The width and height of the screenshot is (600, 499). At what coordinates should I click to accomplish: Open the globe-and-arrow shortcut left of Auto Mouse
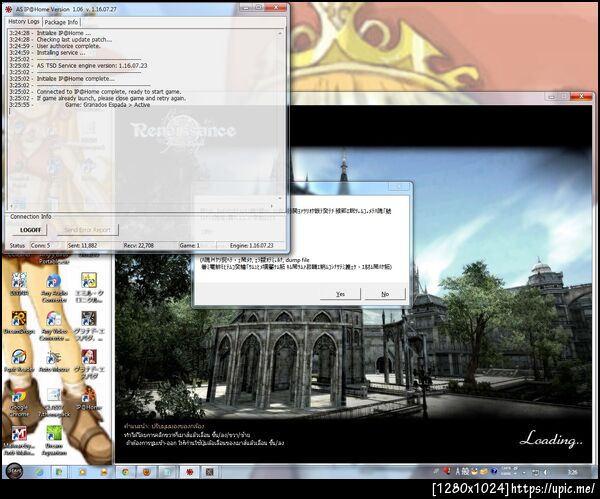(x=19, y=361)
